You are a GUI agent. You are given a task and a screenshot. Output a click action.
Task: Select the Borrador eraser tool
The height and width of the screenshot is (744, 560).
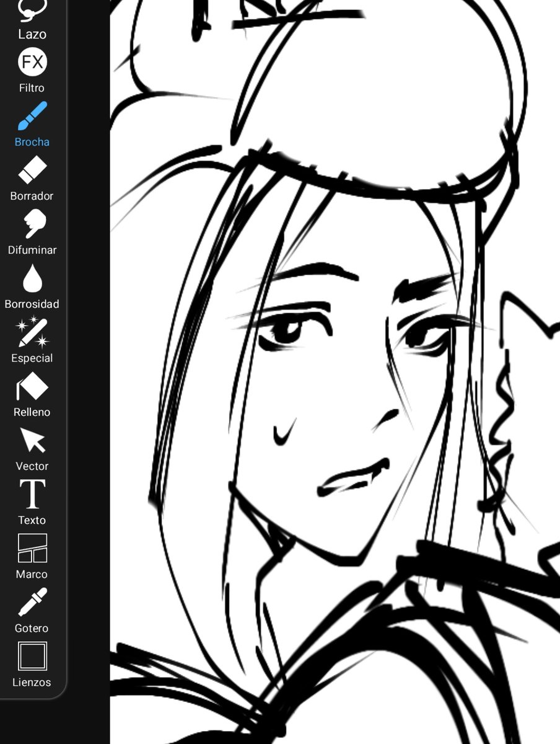32,178
